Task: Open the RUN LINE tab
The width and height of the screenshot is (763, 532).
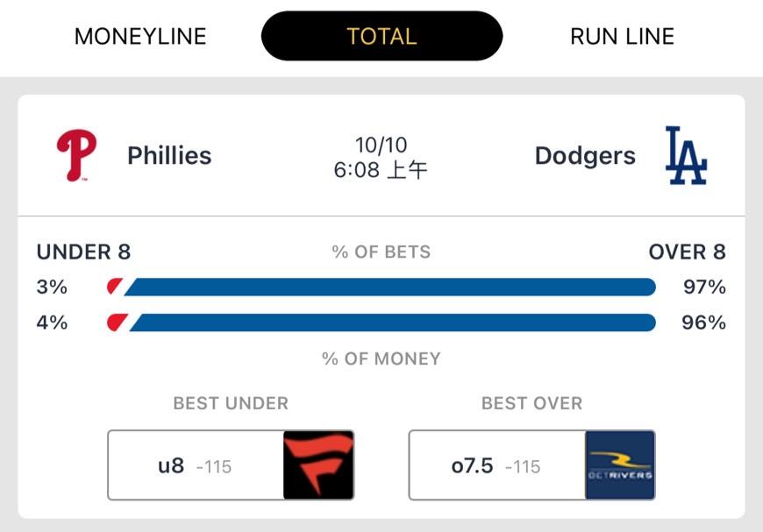Action: click(x=622, y=36)
